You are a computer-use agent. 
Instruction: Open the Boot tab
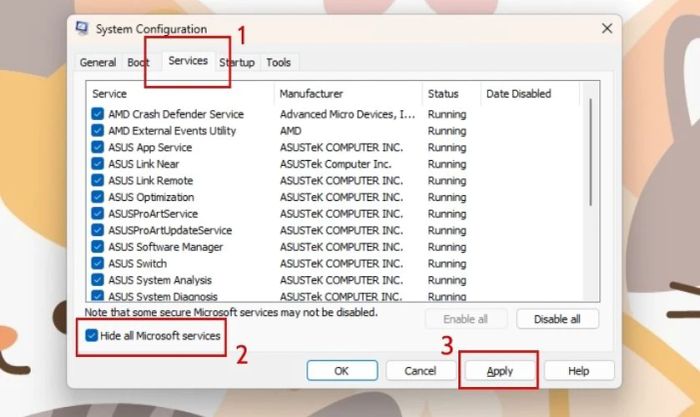pos(138,63)
